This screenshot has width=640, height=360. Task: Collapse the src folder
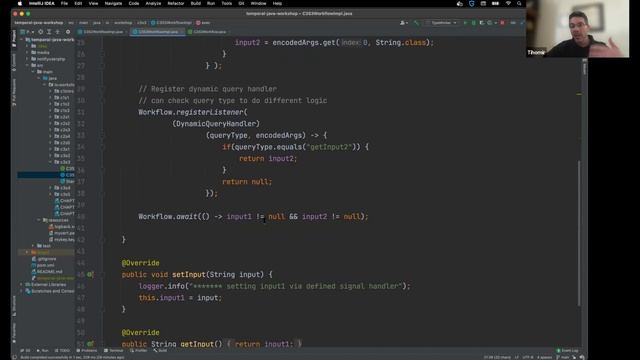[28, 65]
